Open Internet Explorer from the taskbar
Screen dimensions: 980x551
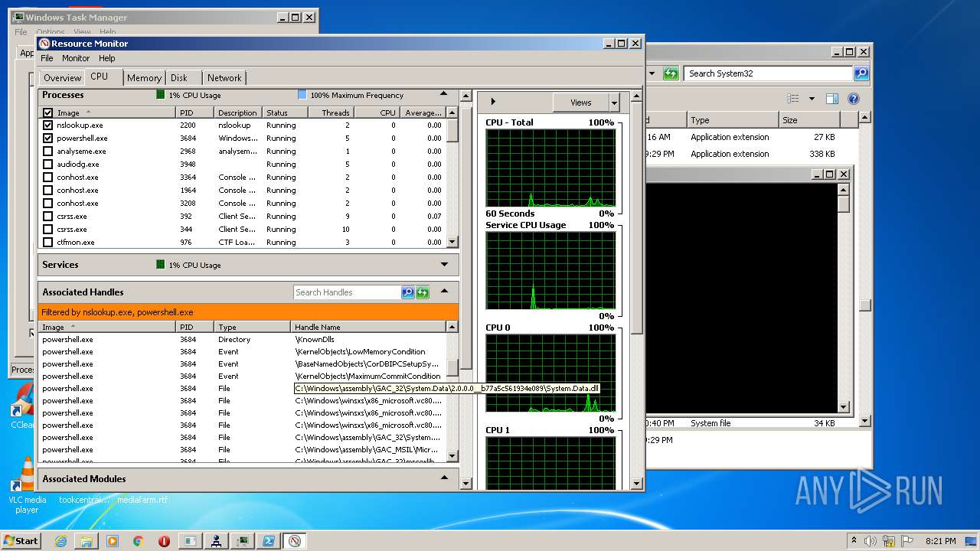60,541
